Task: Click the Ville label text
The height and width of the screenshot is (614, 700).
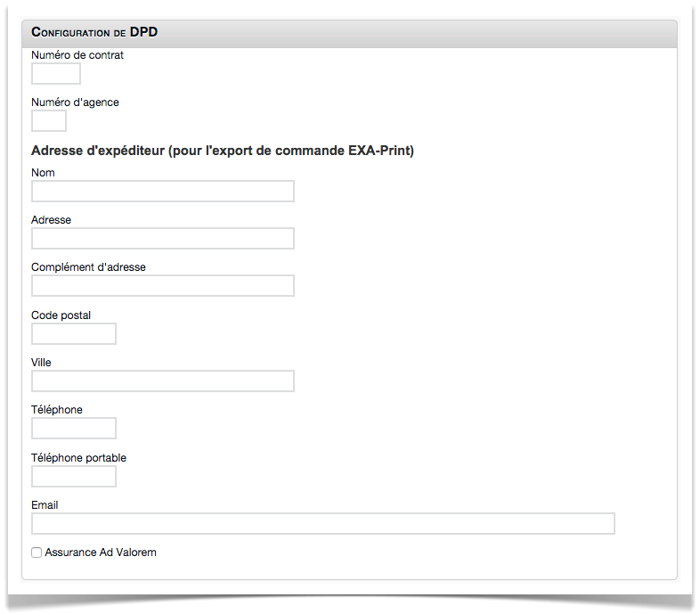Action: click(41, 363)
